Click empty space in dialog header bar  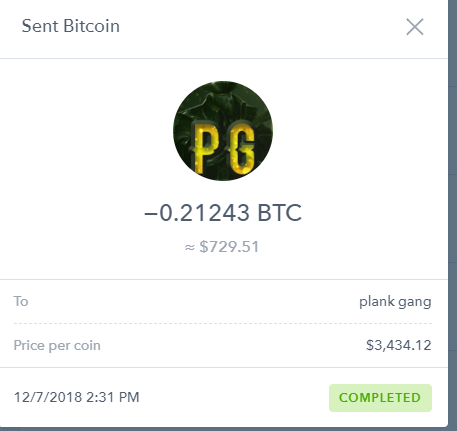[x=260, y=28]
